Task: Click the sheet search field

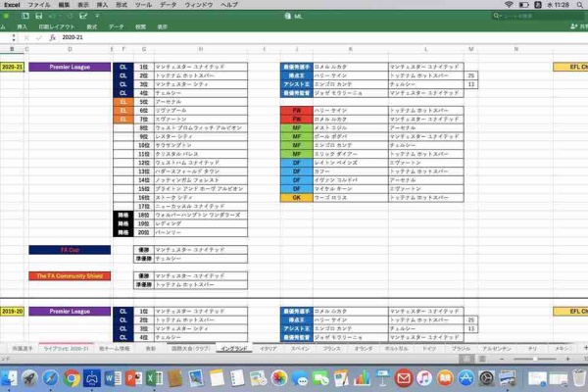Action: click(538, 16)
